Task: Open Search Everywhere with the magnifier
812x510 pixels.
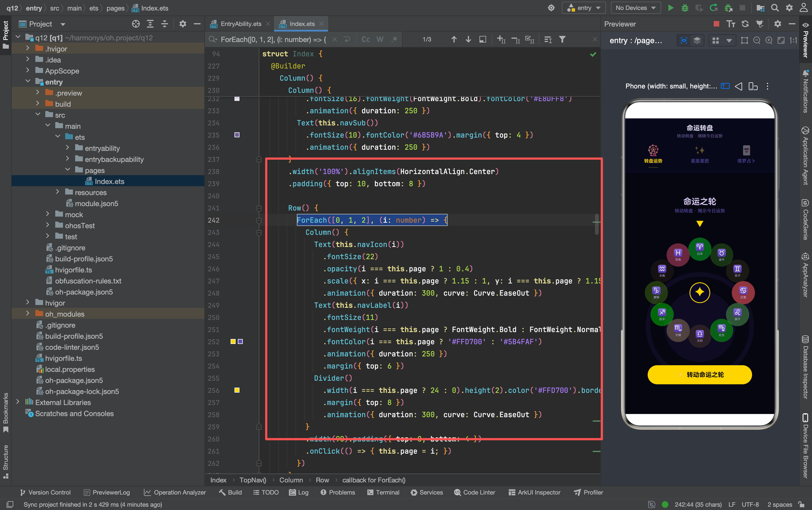Action: (x=775, y=8)
